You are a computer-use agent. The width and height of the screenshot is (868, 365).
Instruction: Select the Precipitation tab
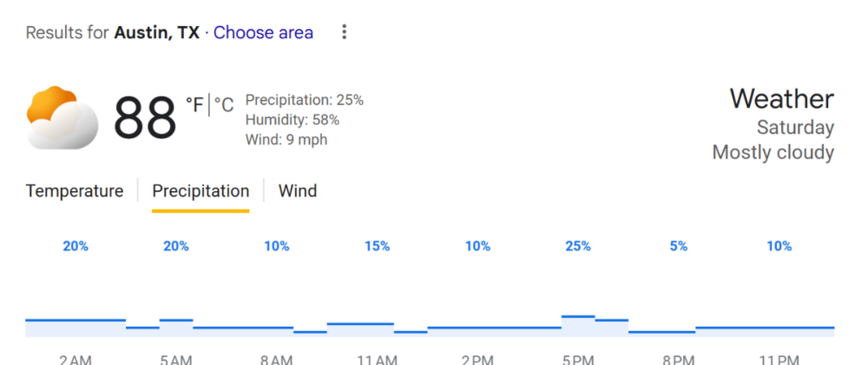201,191
